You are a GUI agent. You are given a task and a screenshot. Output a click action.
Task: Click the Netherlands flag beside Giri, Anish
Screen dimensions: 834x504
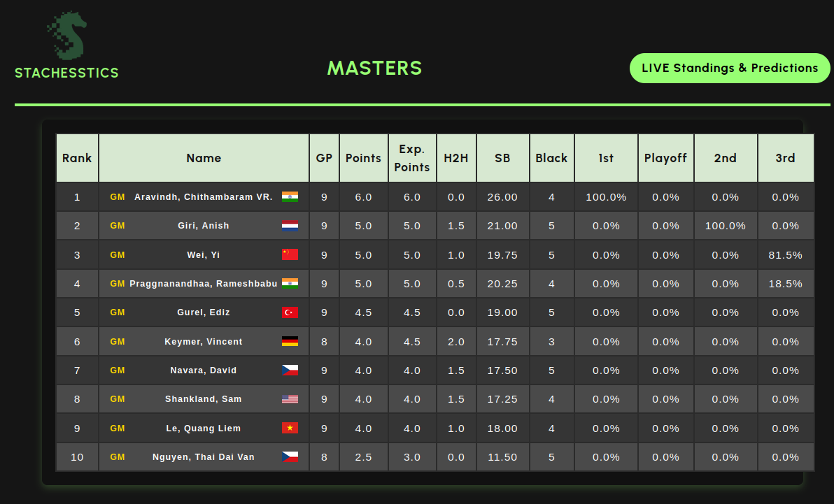[x=290, y=226]
